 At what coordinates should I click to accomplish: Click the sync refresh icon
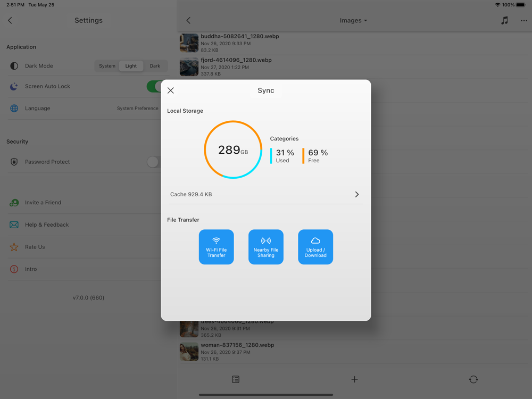coord(473,379)
